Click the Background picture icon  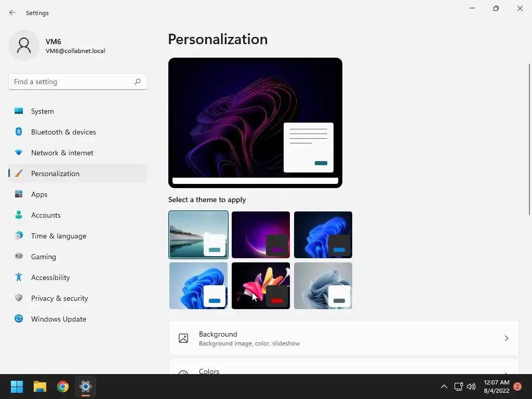pos(183,338)
